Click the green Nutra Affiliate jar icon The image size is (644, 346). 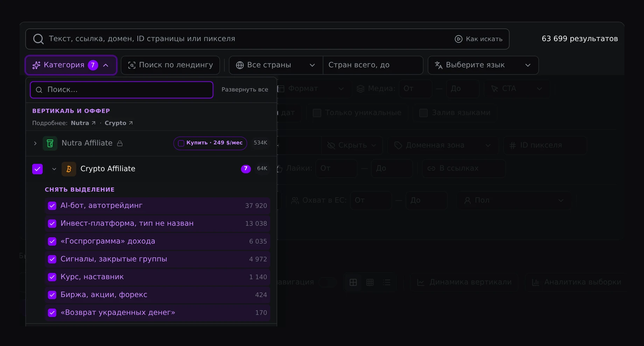pos(50,143)
